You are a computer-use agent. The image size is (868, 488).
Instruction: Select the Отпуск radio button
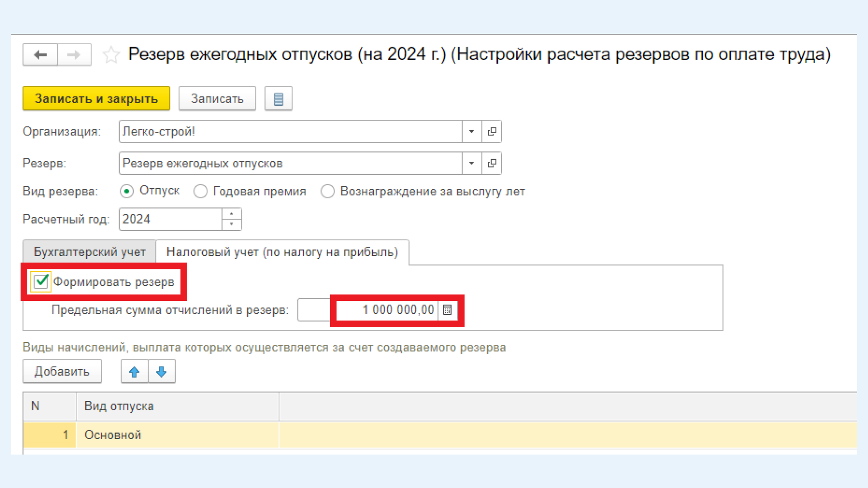click(x=127, y=192)
